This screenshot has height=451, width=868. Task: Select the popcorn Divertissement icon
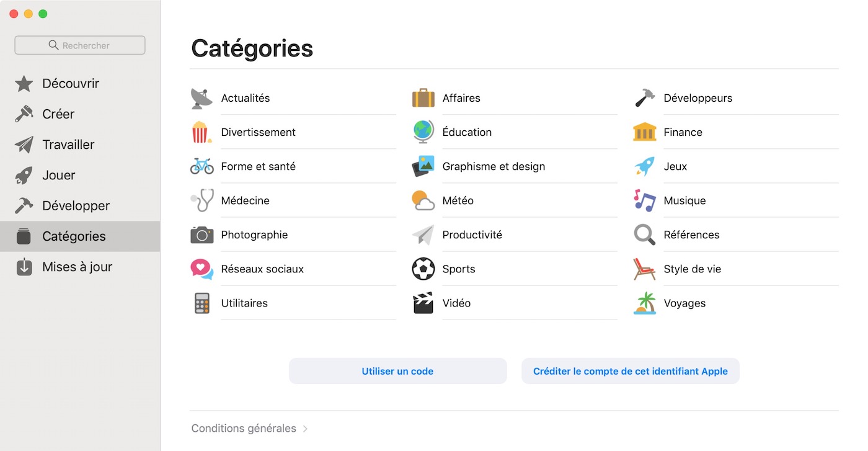[x=201, y=132]
